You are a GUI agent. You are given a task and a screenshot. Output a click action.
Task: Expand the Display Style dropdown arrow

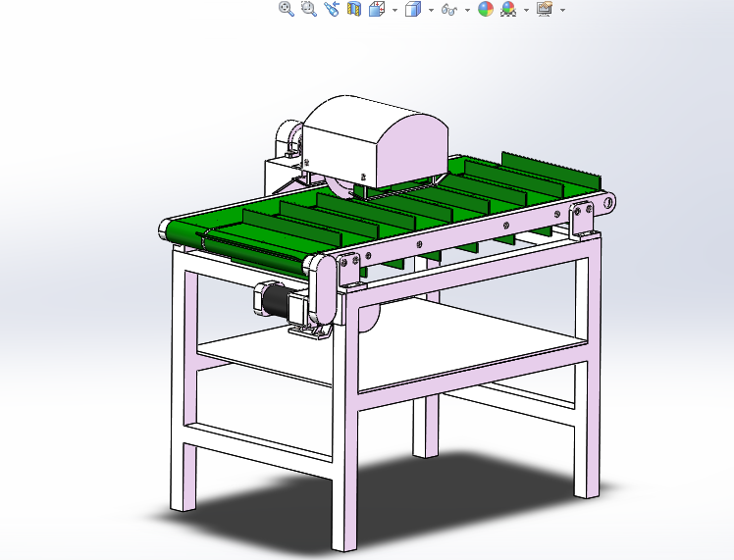pos(431,10)
